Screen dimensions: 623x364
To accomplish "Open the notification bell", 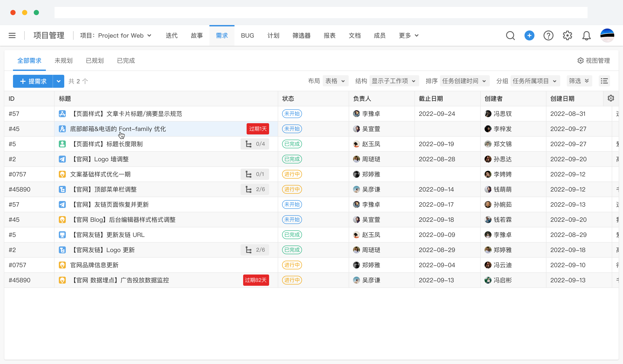I will 586,36.
